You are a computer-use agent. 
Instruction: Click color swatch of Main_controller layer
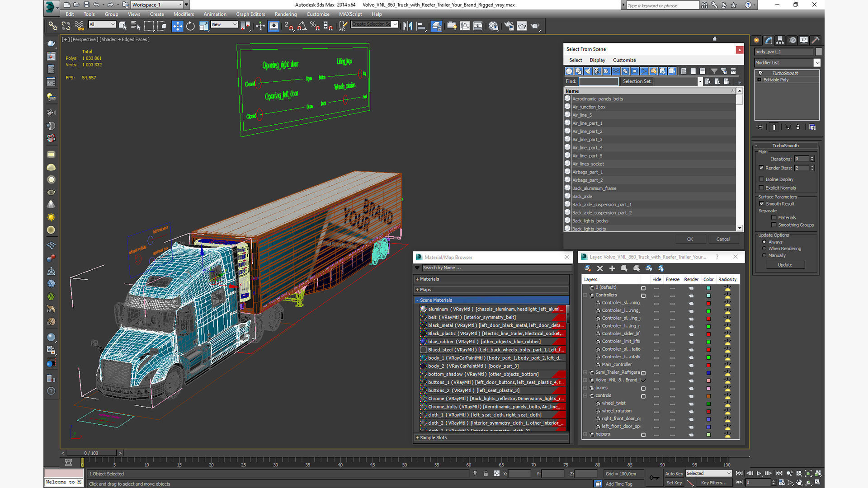708,365
